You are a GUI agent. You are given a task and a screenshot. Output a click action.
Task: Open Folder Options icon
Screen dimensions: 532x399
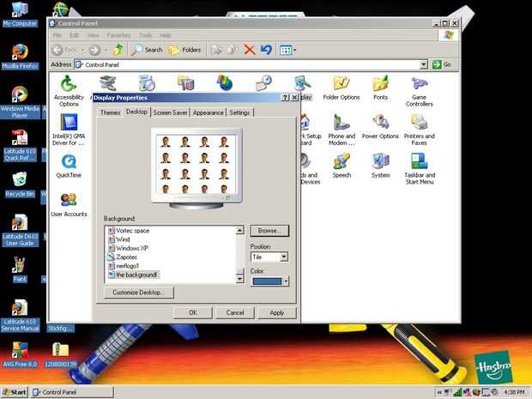(342, 88)
